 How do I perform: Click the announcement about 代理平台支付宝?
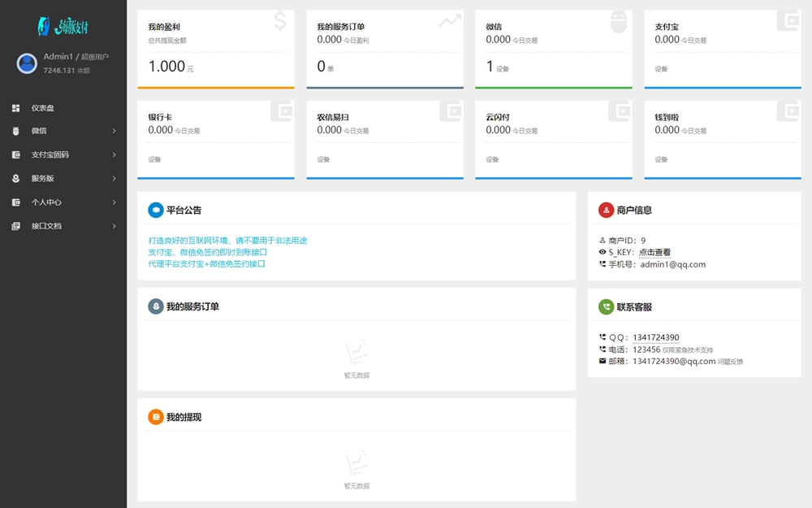pyautogui.click(x=206, y=264)
